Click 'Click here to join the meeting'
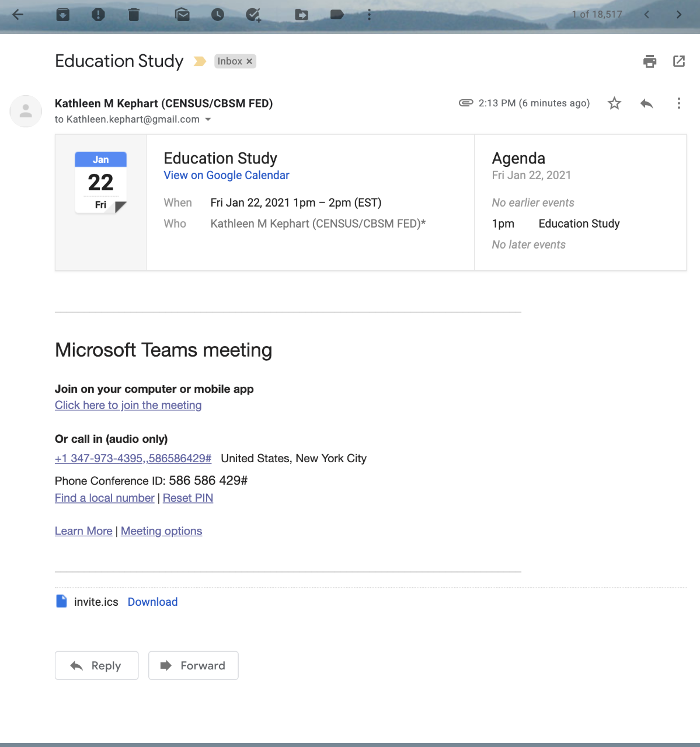Image resolution: width=700 pixels, height=747 pixels. pos(128,405)
